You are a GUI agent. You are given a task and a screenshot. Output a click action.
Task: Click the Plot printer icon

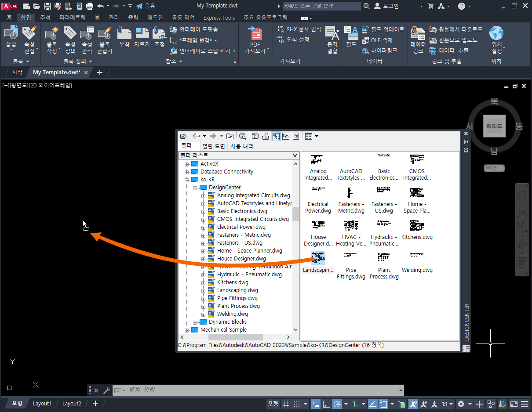90,6
